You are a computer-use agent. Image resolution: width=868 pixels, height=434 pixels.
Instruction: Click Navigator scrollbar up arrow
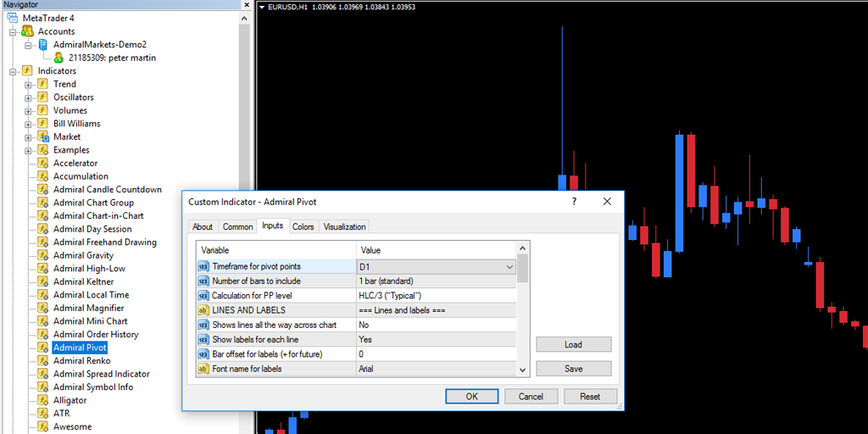coord(245,17)
